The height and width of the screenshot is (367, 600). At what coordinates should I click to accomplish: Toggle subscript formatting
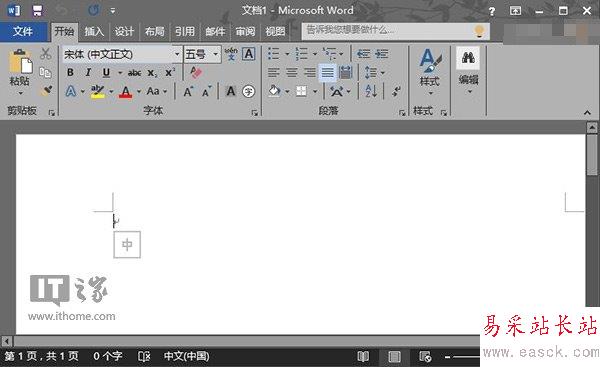pos(152,73)
